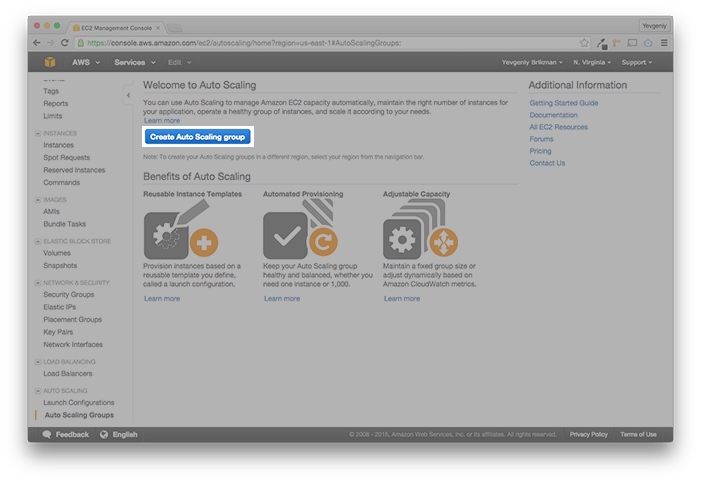Image resolution: width=701 pixels, height=482 pixels.
Task: Open Tags in sidebar
Action: tap(51, 91)
